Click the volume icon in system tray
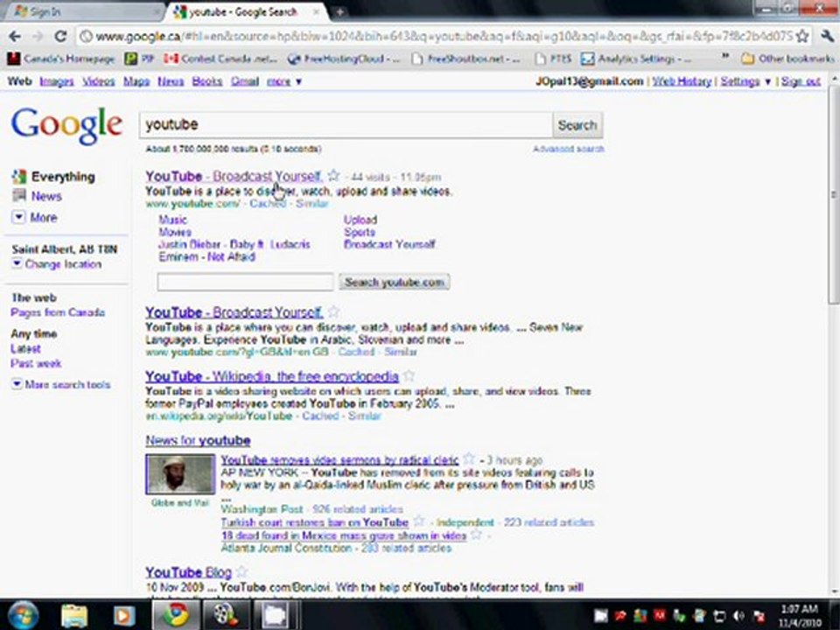This screenshot has height=630, width=840. pos(738,616)
